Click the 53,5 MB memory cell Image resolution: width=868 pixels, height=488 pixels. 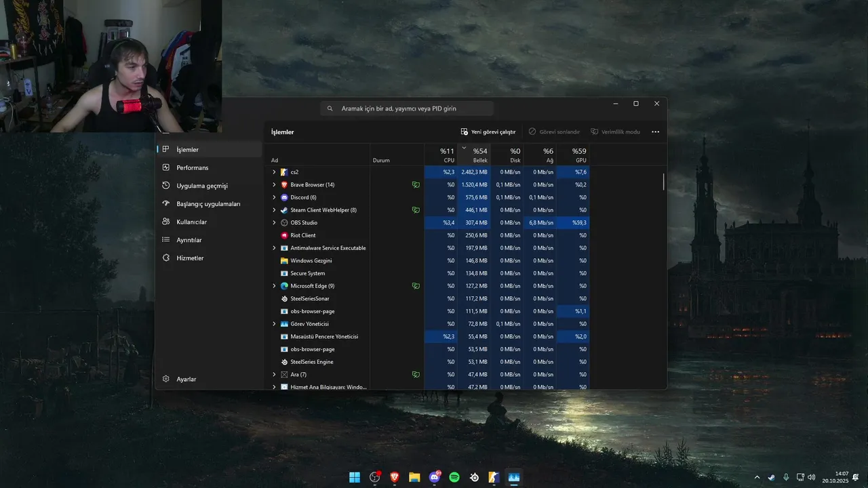pyautogui.click(x=473, y=349)
